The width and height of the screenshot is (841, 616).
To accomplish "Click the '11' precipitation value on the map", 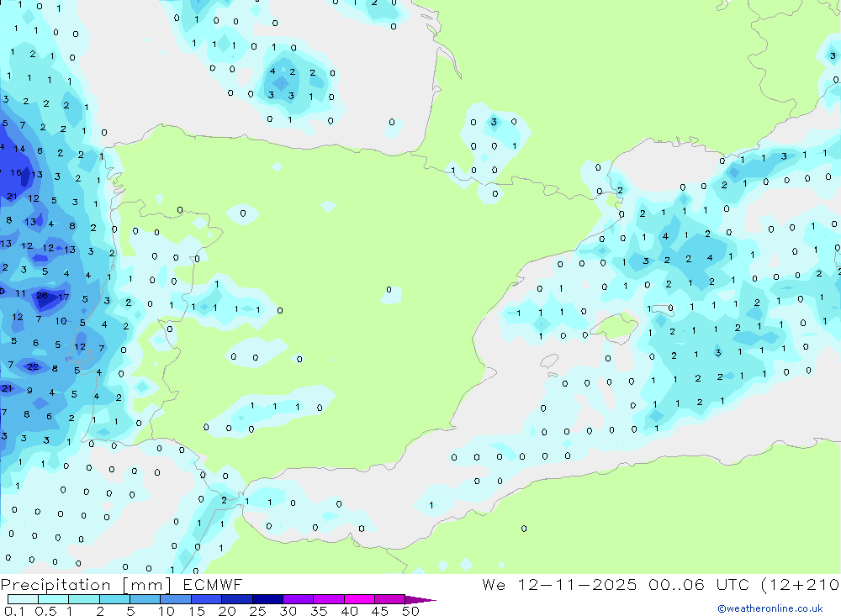I will [20, 293].
